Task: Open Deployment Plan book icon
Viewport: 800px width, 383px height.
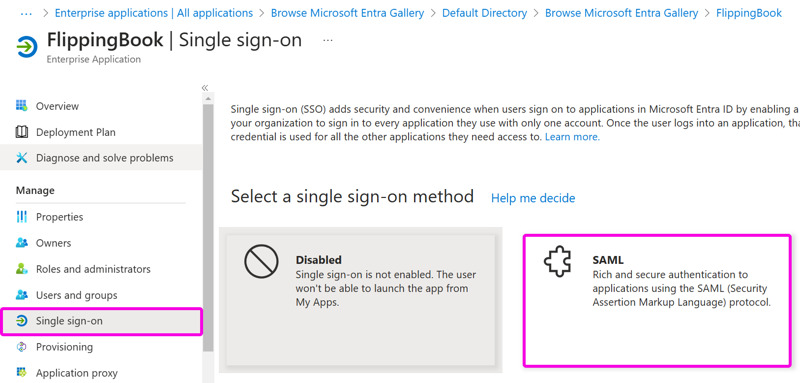Action: pos(21,132)
